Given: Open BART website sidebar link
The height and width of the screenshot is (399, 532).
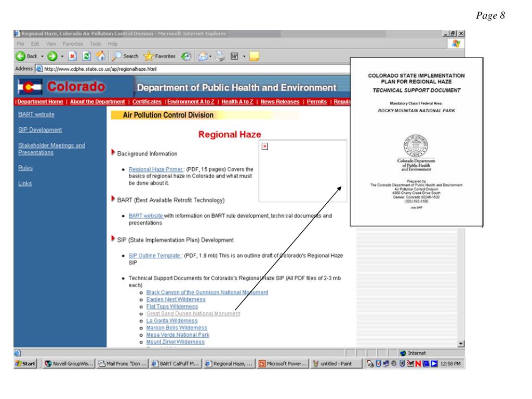Looking at the screenshot, I should 36,114.
